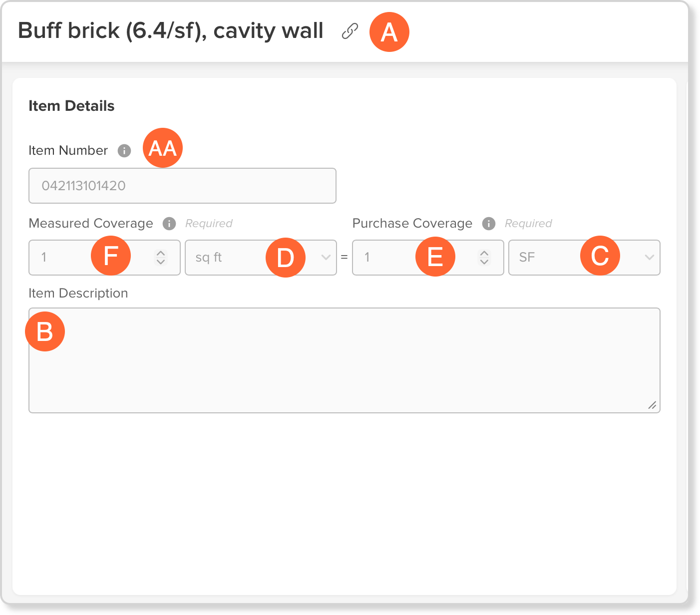Increase the Purchase Coverage value with the up arrow

[484, 253]
